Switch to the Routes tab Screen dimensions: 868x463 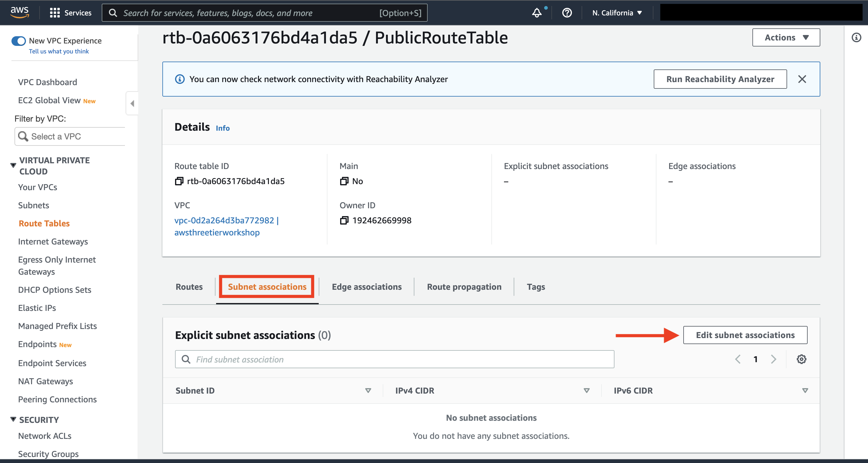pos(189,287)
